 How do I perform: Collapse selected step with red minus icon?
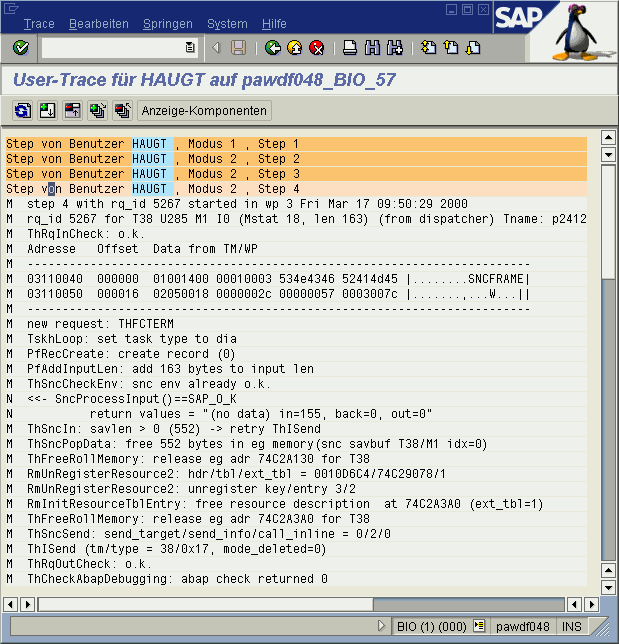[x=73, y=110]
